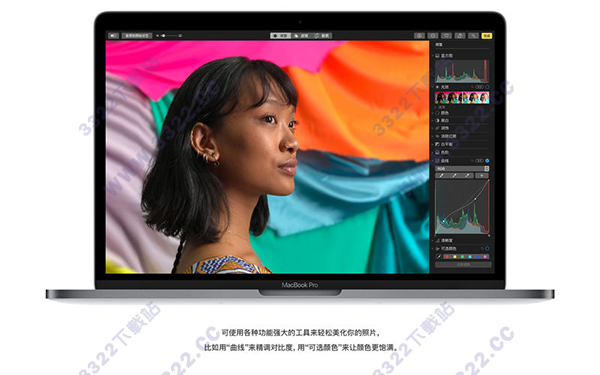Click the magic wand auto-enhance icon
The height and width of the screenshot is (375, 600).
click(473, 36)
